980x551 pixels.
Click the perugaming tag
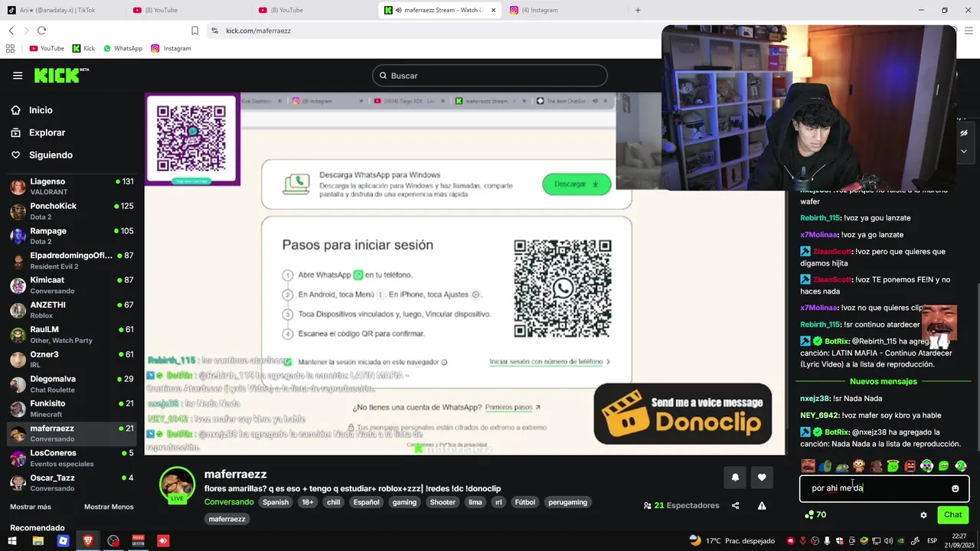[568, 502]
